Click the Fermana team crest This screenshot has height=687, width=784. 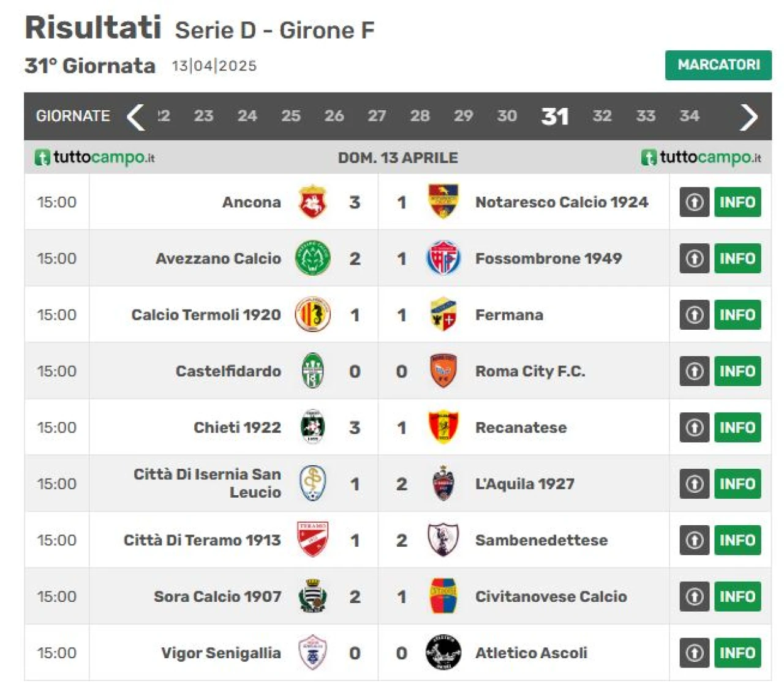point(443,314)
